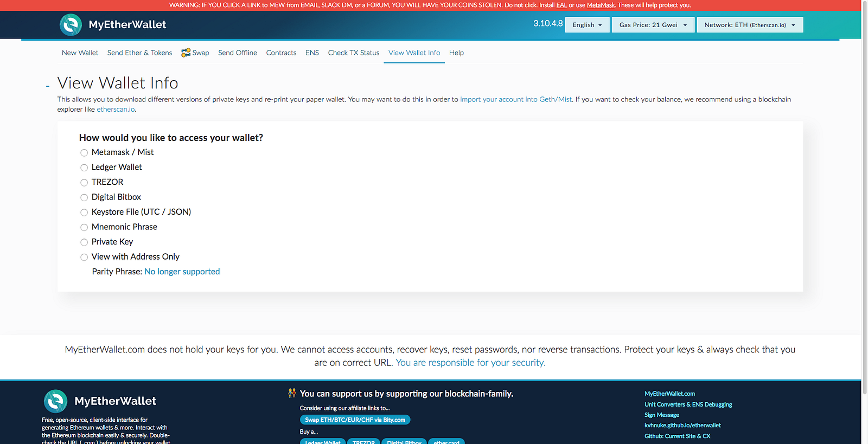Click the EAL link in the warning banner
The image size is (868, 444).
tap(561, 5)
